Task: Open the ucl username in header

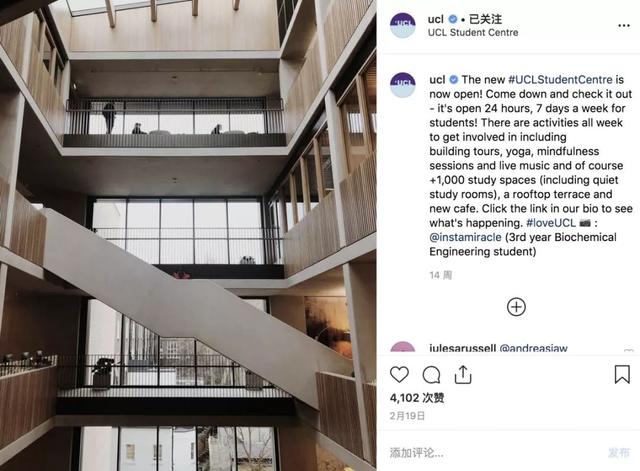Action: pyautogui.click(x=436, y=19)
